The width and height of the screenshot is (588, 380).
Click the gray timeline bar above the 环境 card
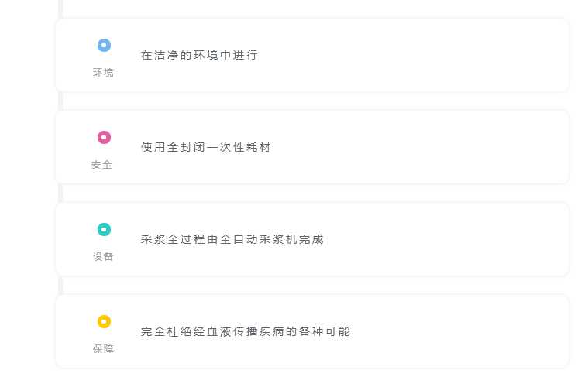coord(60,9)
